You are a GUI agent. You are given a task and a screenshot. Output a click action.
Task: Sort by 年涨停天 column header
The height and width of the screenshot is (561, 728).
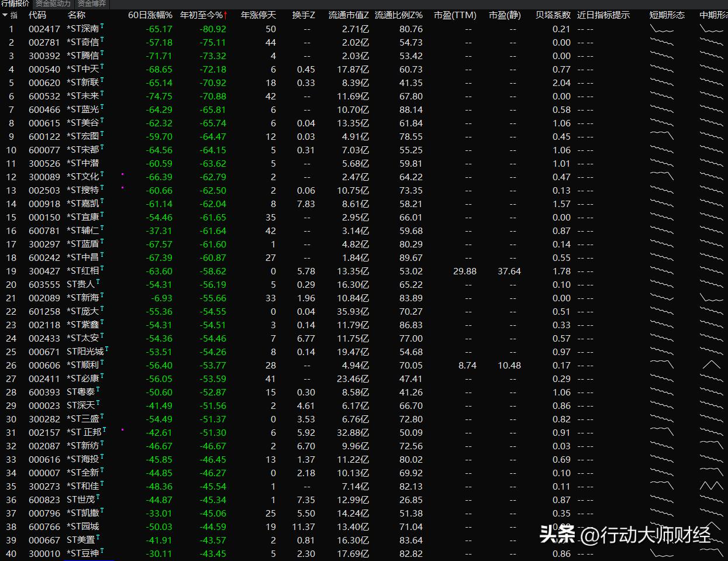coord(258,15)
